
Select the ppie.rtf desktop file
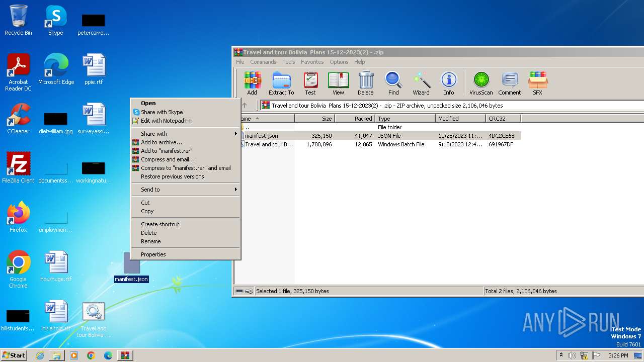pos(94,69)
